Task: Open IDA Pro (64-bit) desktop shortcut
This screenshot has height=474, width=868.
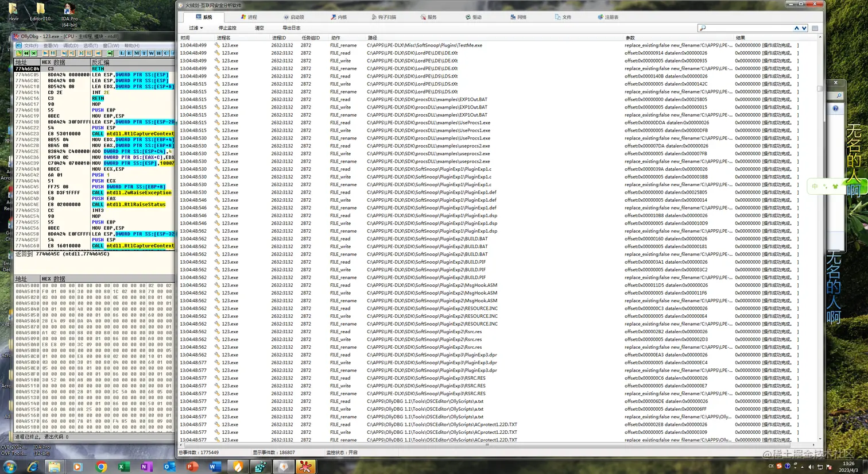Action: click(x=69, y=14)
